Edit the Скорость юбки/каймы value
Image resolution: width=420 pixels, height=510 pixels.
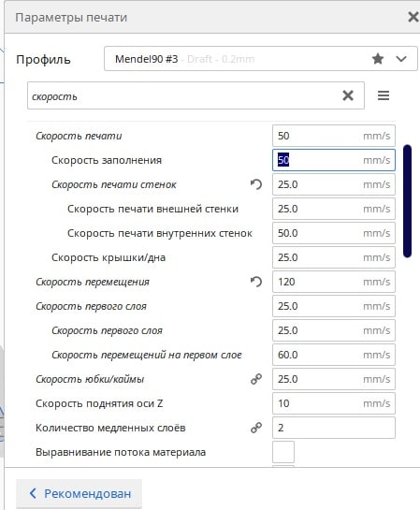click(334, 379)
